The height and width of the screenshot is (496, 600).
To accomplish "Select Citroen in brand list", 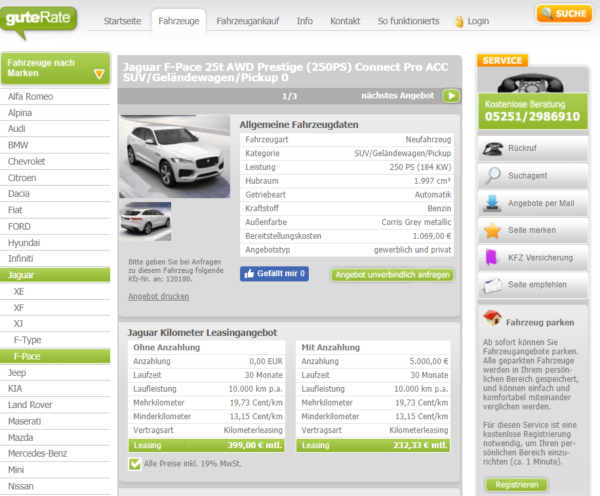I will tap(55, 178).
